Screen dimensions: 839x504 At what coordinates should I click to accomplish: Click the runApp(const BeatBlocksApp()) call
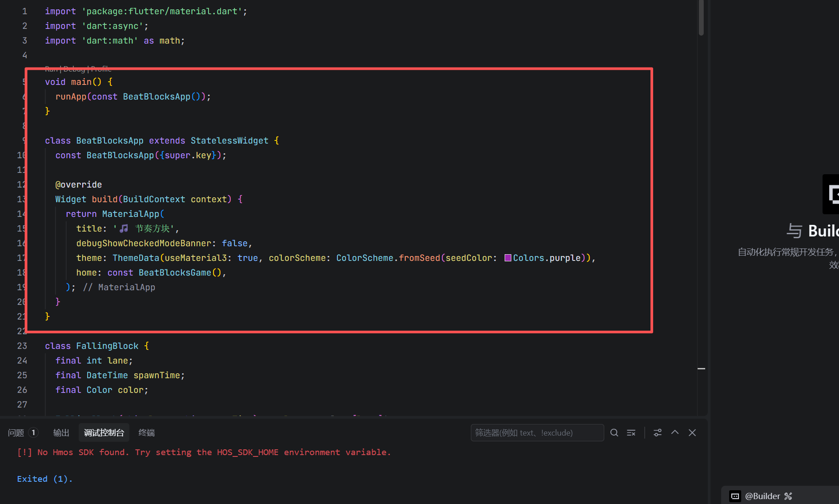click(133, 96)
